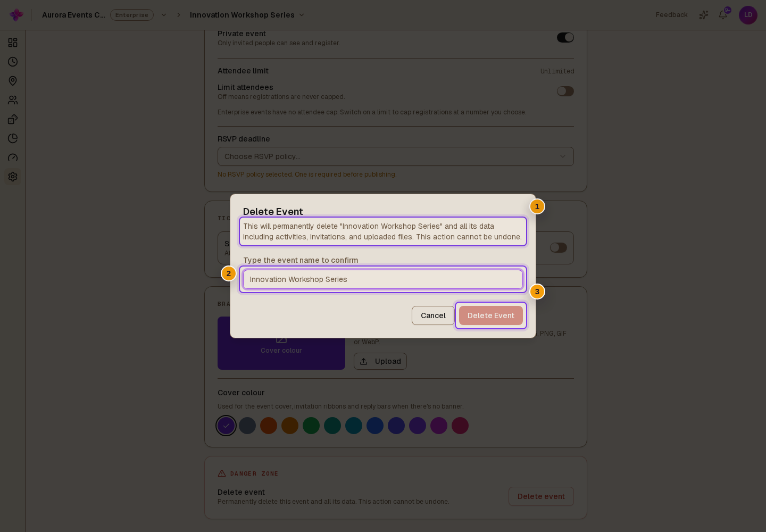Expand the Innovation Workshop Series event chevron
Screen dimensions: 766x532
(302, 15)
